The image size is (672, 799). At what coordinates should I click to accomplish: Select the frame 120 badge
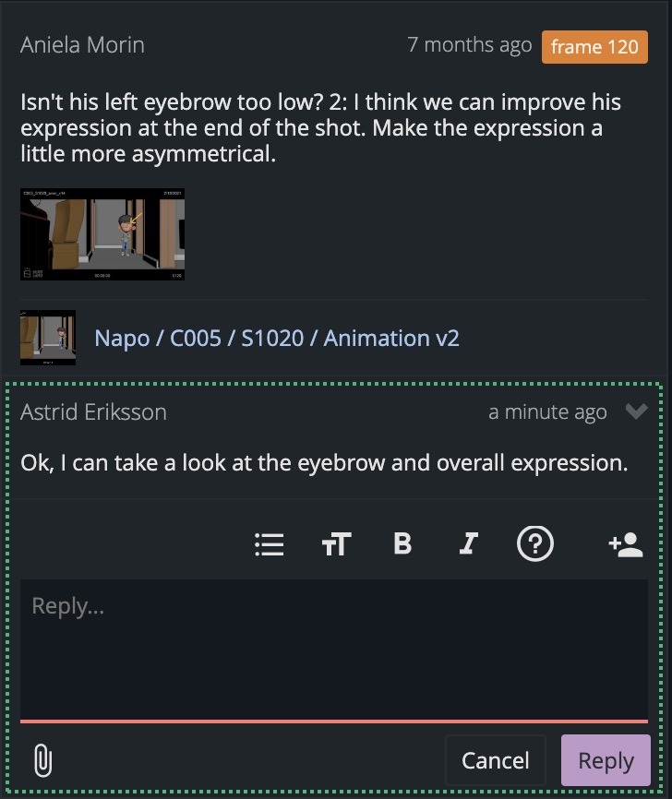594,46
